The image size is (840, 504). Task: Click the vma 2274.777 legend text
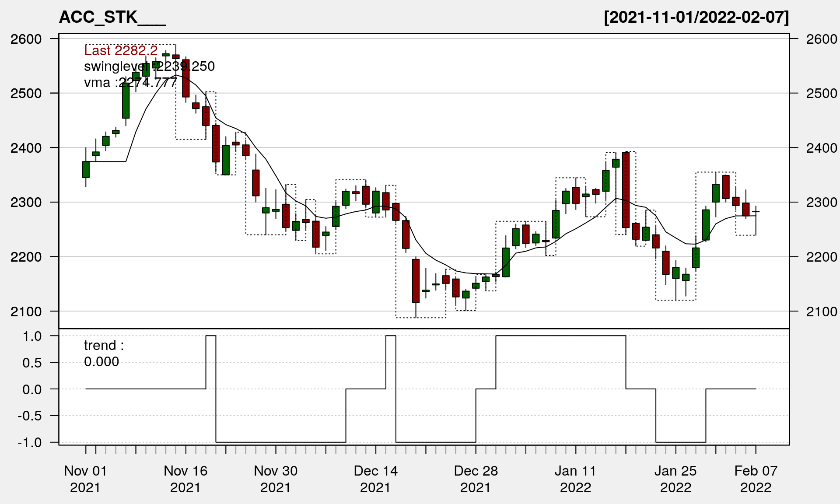[130, 83]
